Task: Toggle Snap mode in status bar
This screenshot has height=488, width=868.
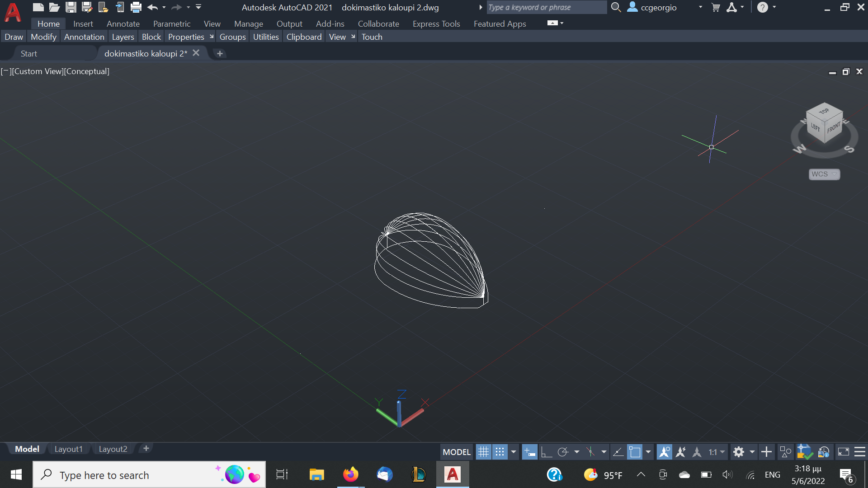Action: pyautogui.click(x=500, y=452)
